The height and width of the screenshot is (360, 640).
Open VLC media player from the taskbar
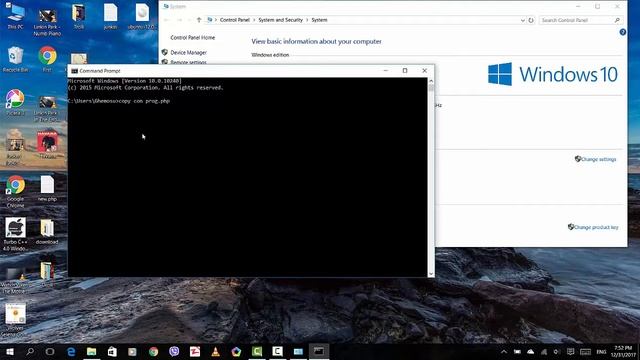216,351
